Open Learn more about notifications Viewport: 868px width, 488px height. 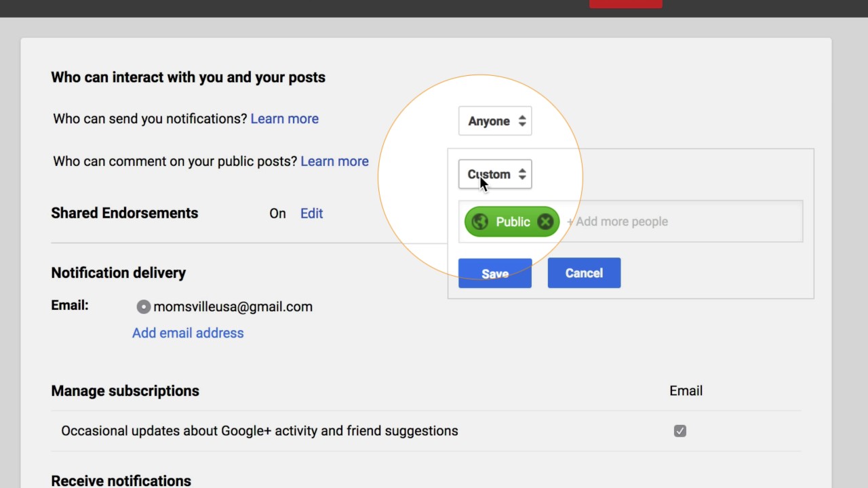tap(284, 119)
